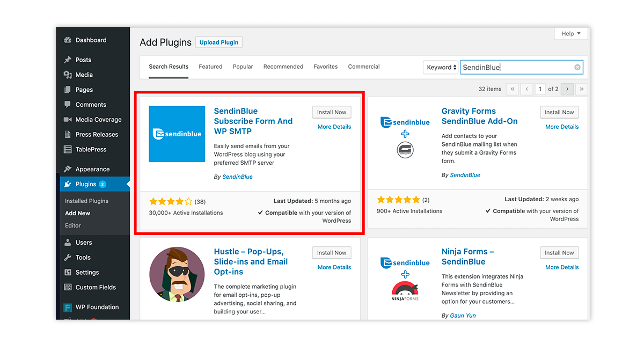The image size is (644, 337).
Task: Click the Dashboard gauge icon
Action: (x=68, y=40)
